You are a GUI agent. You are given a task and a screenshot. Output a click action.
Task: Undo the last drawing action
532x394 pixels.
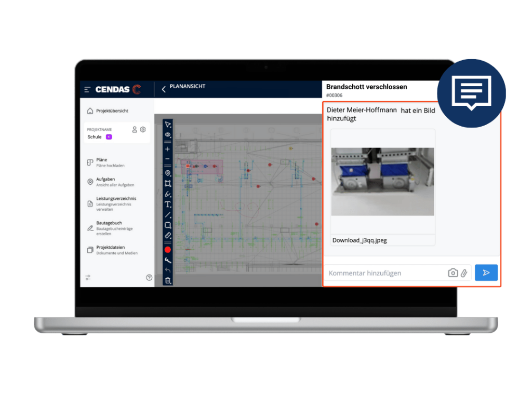coord(168,270)
